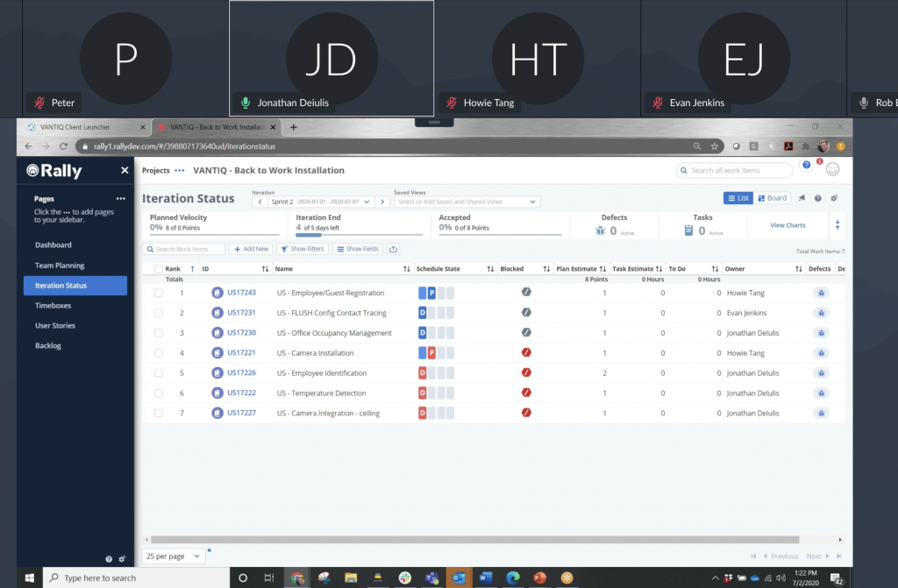Open the View Charts link

(x=788, y=225)
